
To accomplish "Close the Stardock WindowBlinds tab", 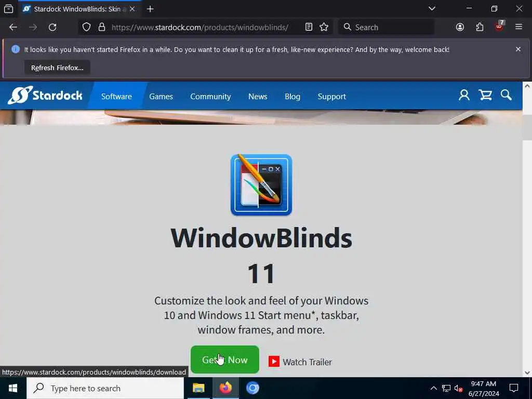I will 132,9.
